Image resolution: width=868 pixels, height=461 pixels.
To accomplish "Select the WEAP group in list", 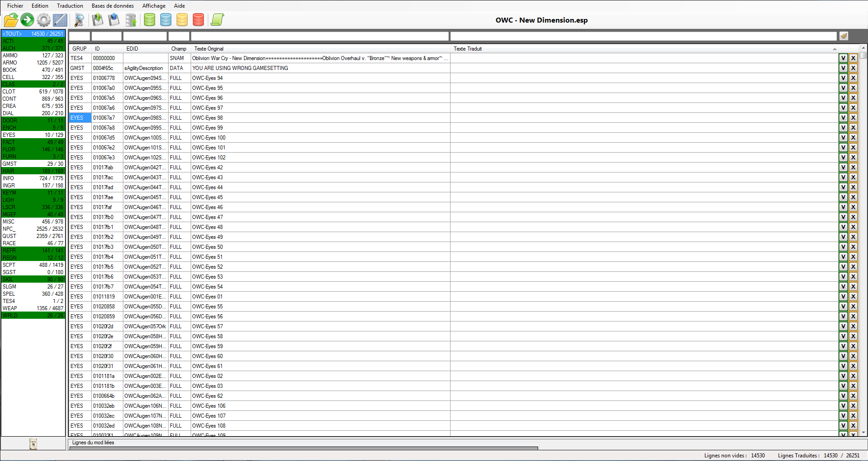I will click(33, 308).
